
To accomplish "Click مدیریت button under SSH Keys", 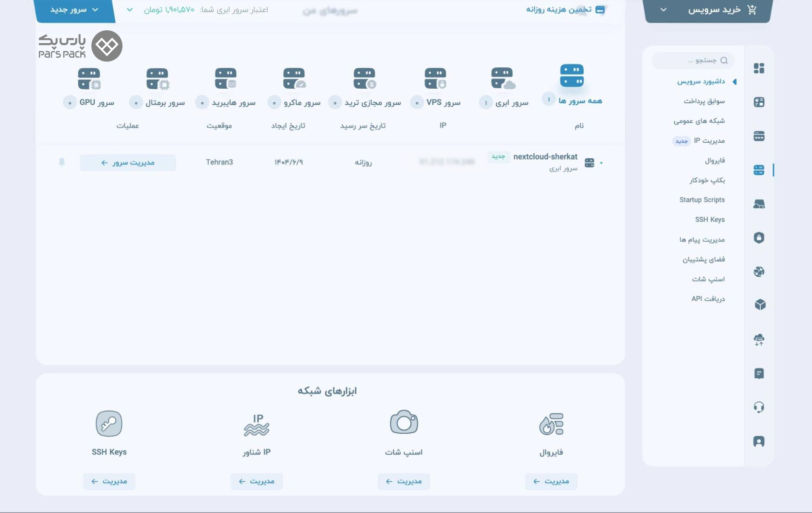I will pyautogui.click(x=109, y=481).
